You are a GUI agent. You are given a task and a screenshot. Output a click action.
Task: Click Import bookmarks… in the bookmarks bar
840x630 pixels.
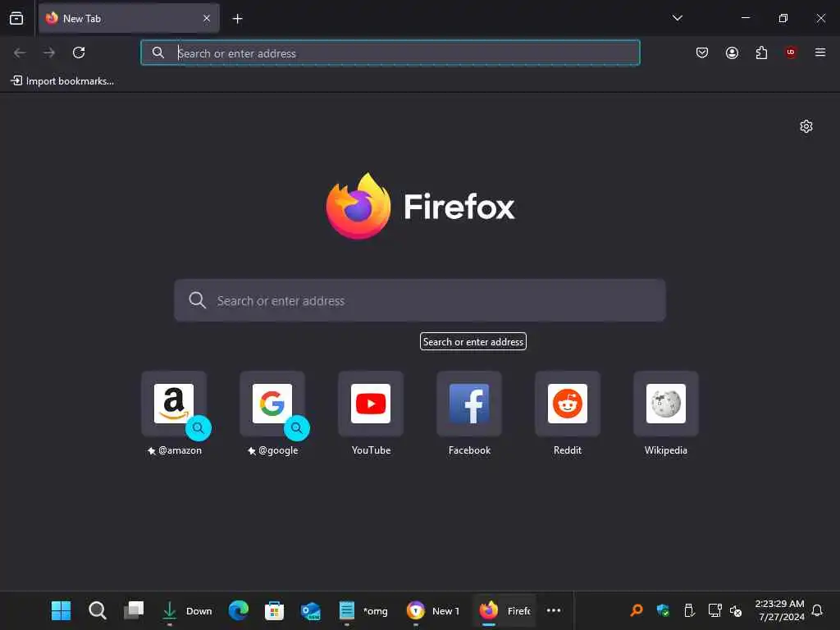pyautogui.click(x=62, y=81)
